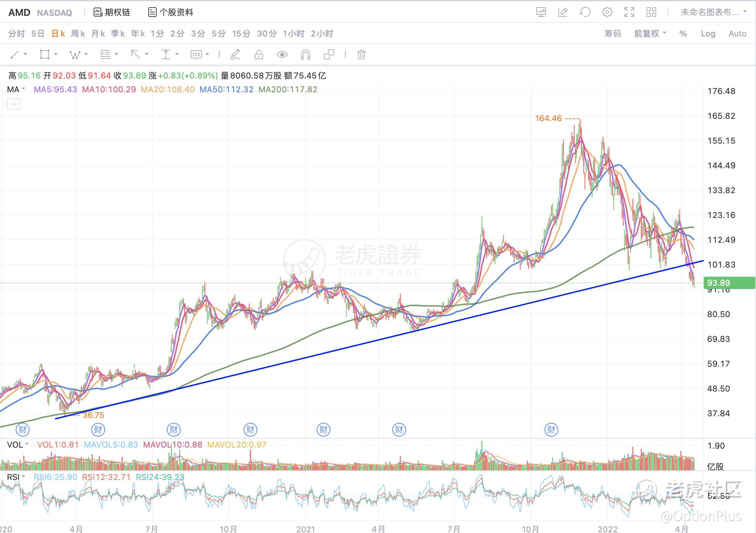Click the clone drawing icon

point(329,54)
